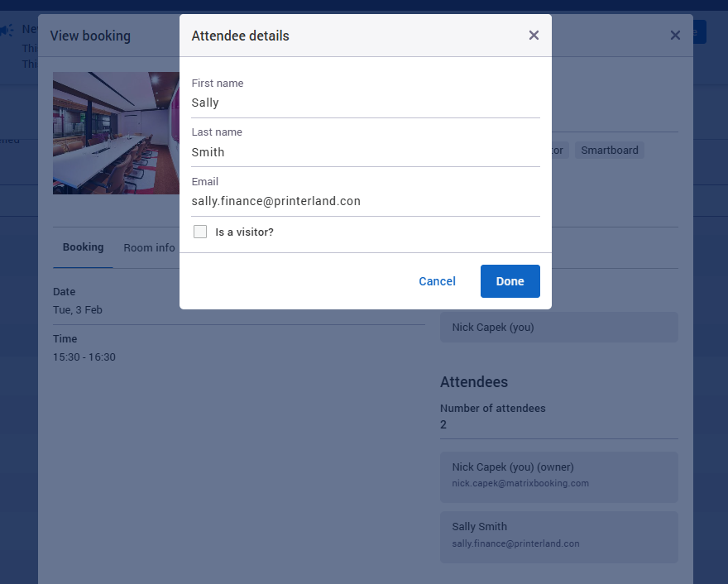Click the Done button
This screenshot has height=584, width=728.
click(510, 281)
